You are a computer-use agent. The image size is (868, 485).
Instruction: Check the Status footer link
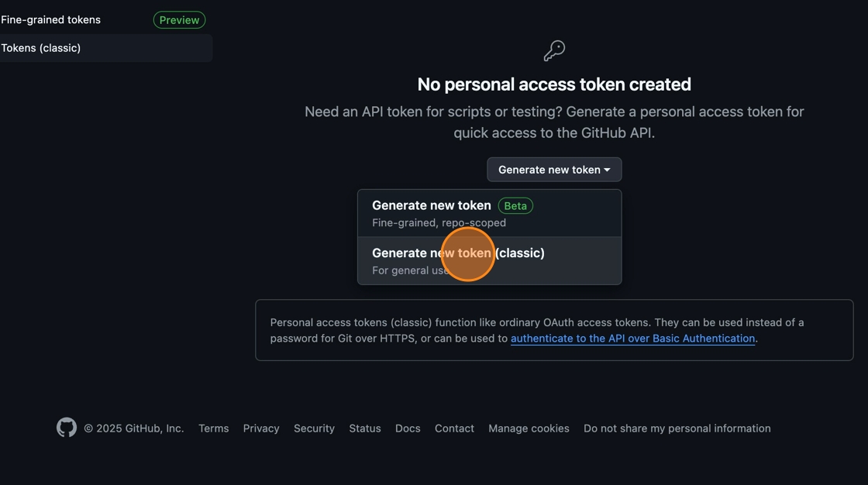point(364,428)
